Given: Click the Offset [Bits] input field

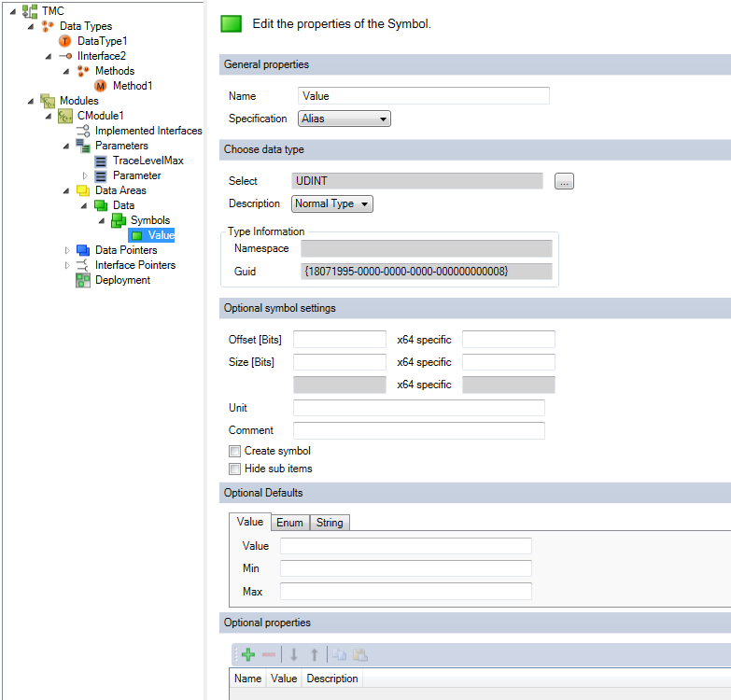Looking at the screenshot, I should 340,340.
